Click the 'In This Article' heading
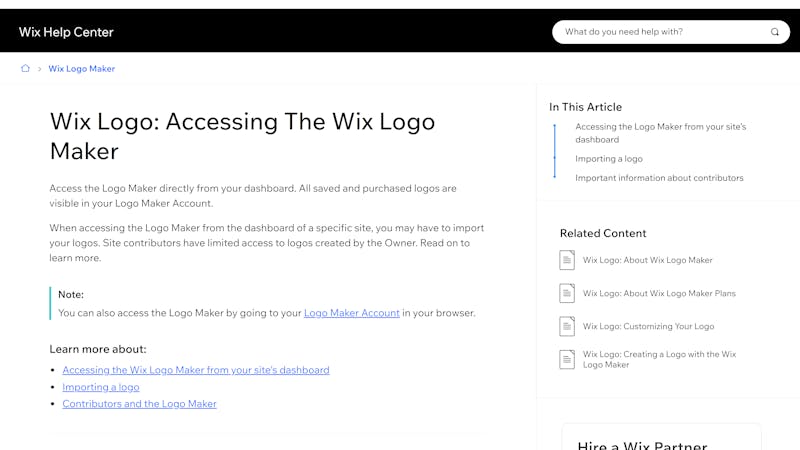This screenshot has width=800, height=450. coord(585,107)
